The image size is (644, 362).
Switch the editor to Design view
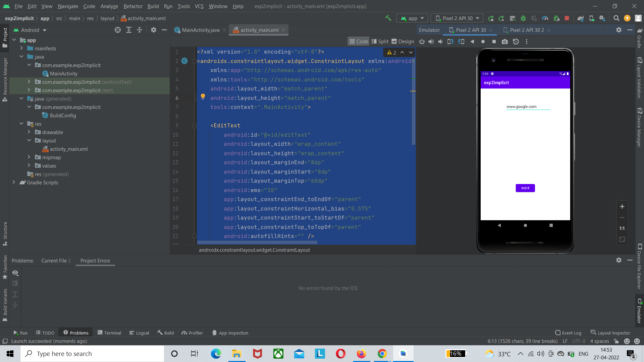pos(402,41)
